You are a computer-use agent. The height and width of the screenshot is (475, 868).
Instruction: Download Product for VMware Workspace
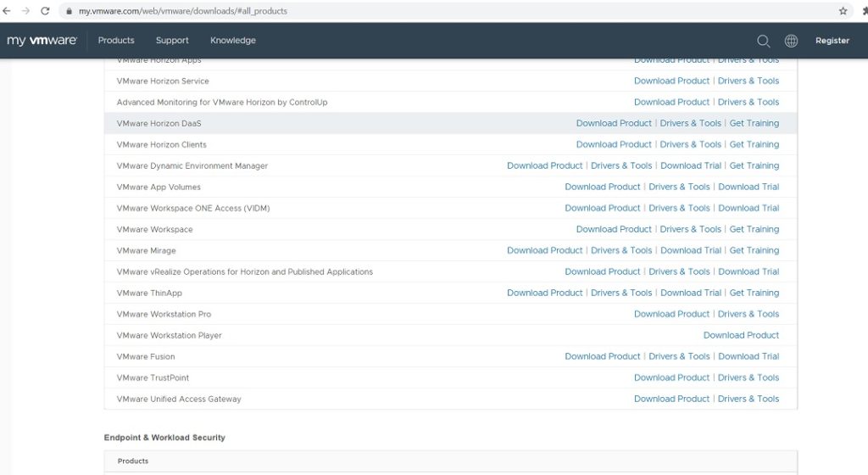tap(614, 229)
